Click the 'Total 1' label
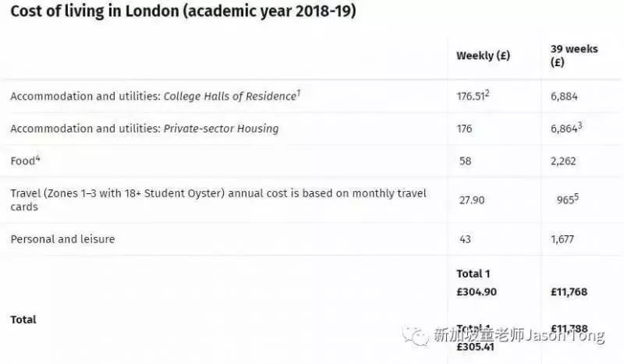The height and width of the screenshot is (364, 624). click(473, 274)
